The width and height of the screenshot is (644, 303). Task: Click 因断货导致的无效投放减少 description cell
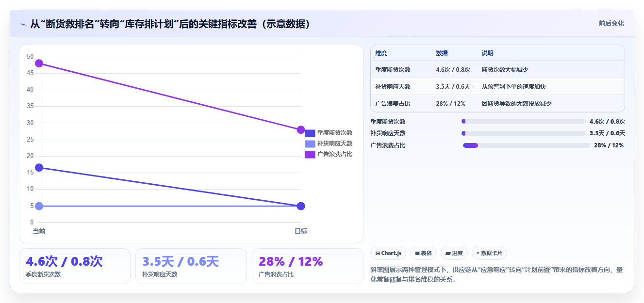pyautogui.click(x=516, y=104)
